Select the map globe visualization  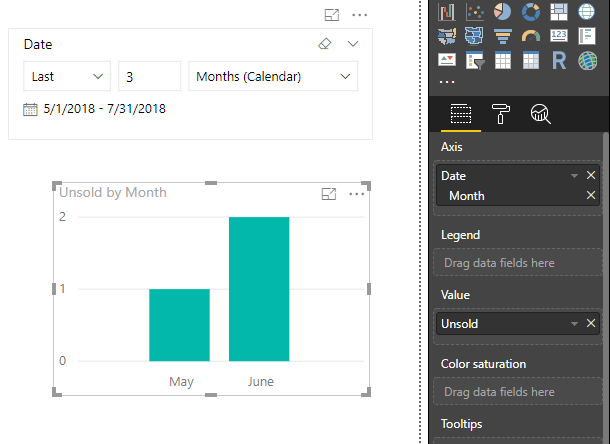click(586, 12)
